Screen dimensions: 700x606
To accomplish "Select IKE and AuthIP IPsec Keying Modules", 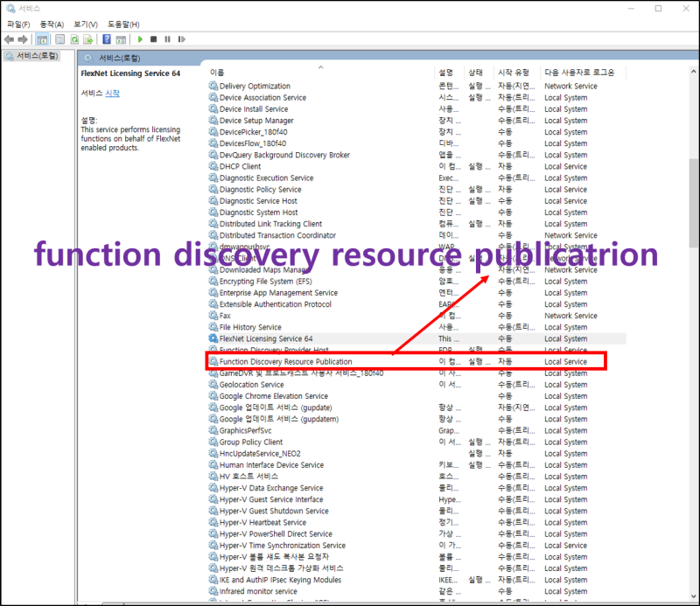I will [x=417, y=580].
